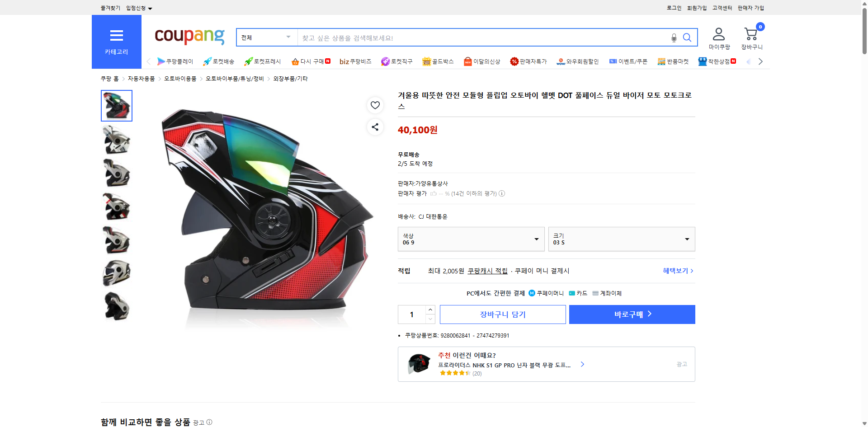Viewport: 868px width, 427px height.
Task: Select the 로켓배송 rocket icon in navigation
Action: 207,61
